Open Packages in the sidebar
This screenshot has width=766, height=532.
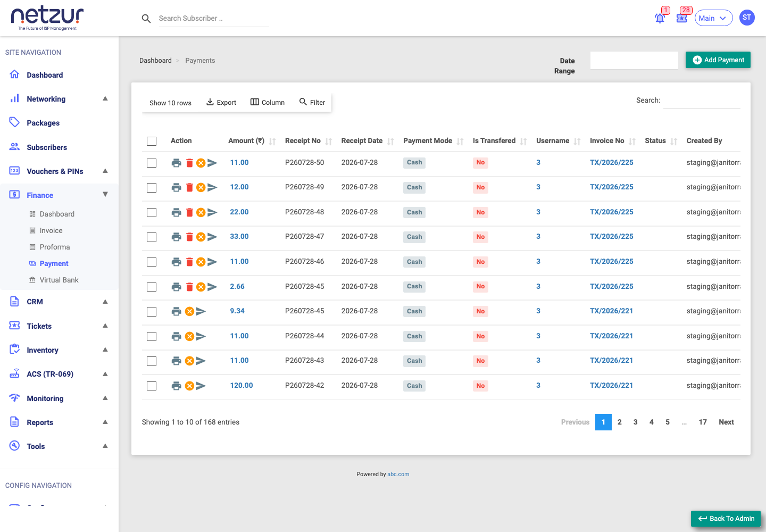tap(43, 123)
